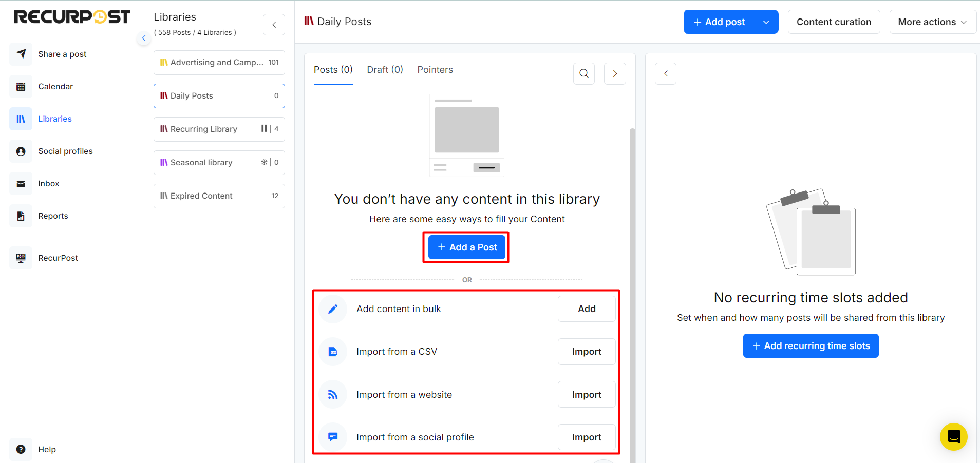The image size is (980, 463).
Task: Click the Daily Posts header library icon
Action: [x=309, y=21]
